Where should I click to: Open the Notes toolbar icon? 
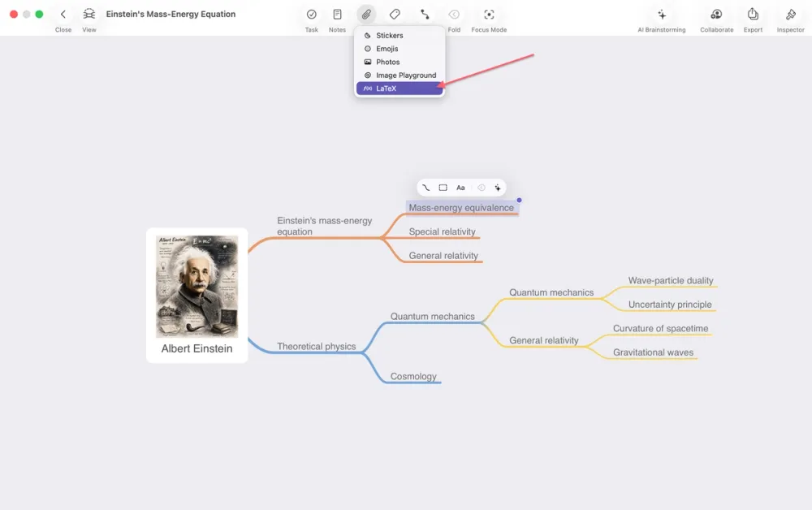(337, 15)
